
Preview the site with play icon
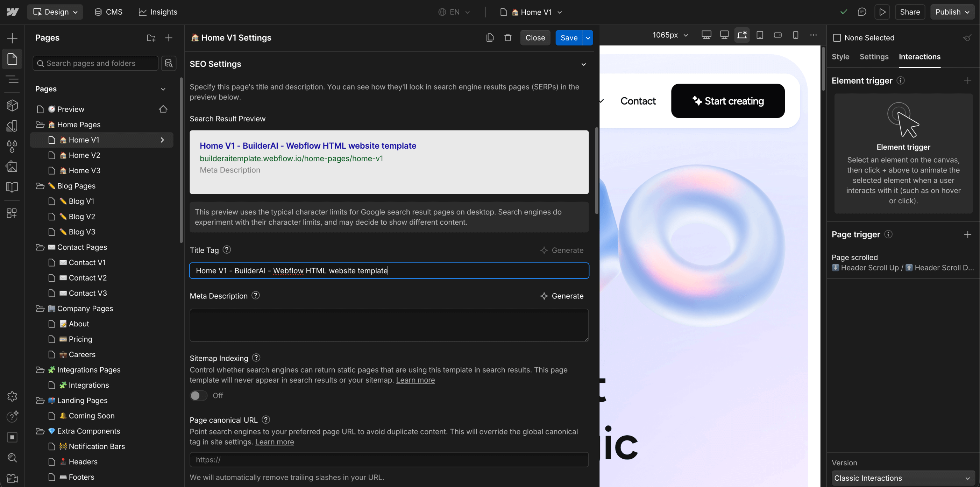pyautogui.click(x=882, y=12)
